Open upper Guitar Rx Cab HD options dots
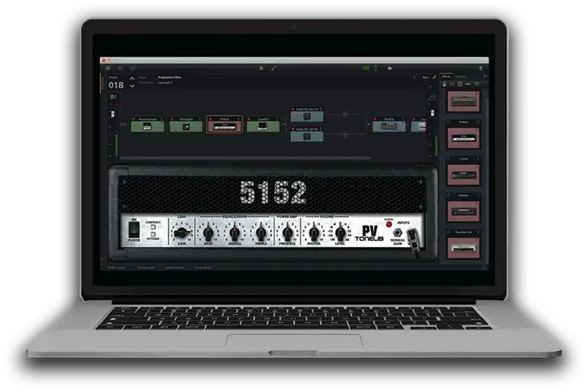 coord(321,109)
